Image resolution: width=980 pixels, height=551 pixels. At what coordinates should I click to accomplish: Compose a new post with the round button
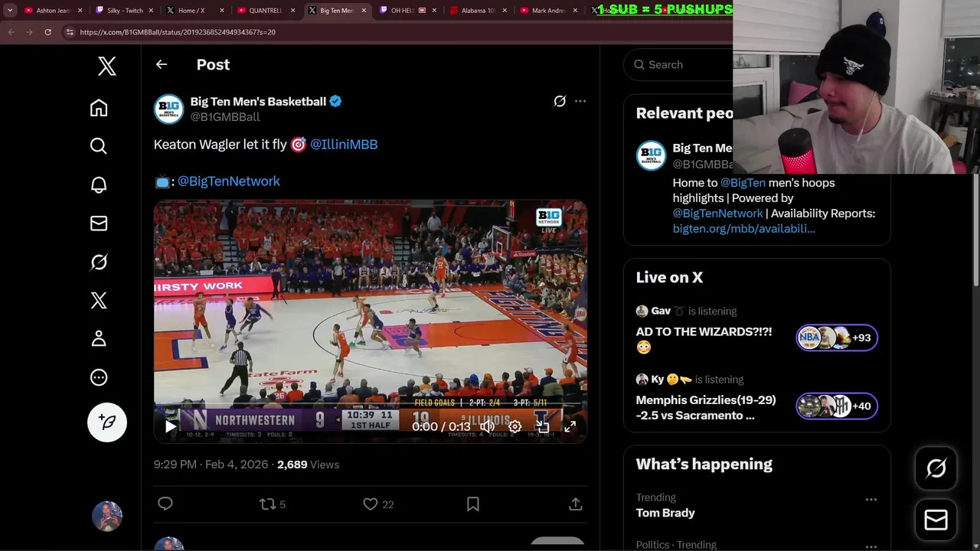click(x=107, y=422)
